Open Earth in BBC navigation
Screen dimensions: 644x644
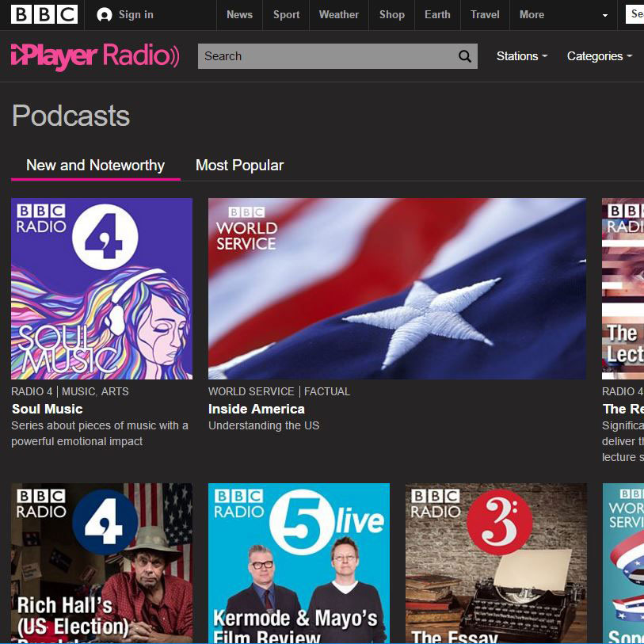tap(437, 15)
